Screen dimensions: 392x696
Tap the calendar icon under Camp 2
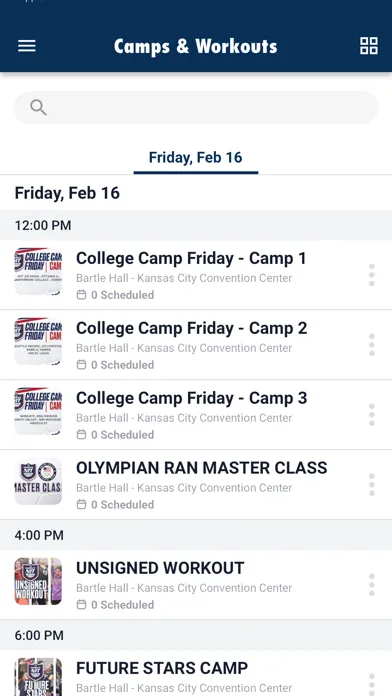[x=81, y=365]
